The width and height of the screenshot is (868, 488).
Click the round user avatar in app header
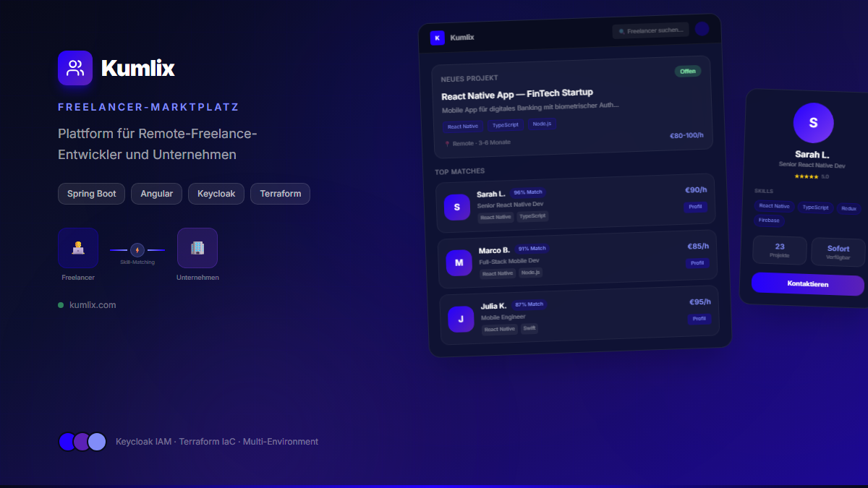(x=702, y=28)
